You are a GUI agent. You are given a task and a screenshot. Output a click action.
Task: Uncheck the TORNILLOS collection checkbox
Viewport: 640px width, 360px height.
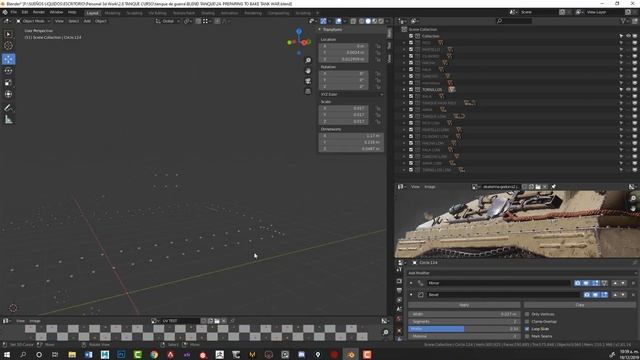411,89
